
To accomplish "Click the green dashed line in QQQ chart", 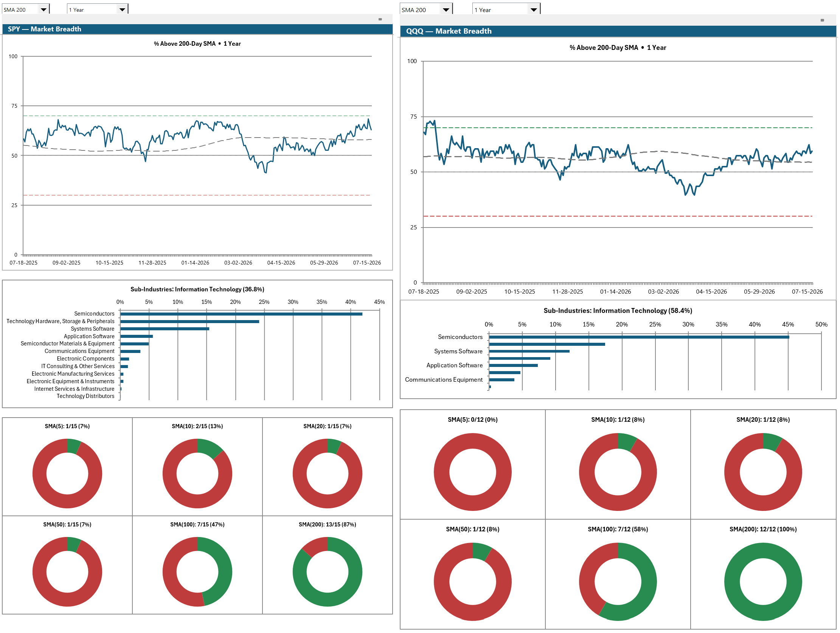I will 618,128.
